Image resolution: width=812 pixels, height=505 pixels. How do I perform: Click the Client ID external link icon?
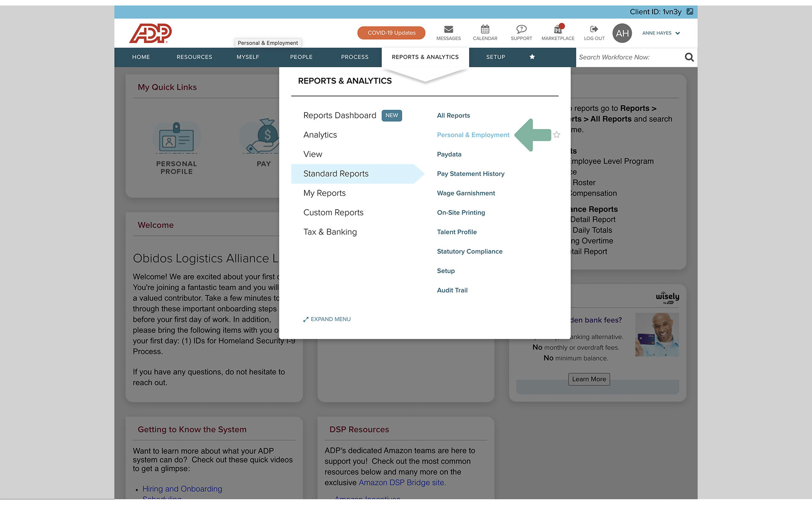689,11
